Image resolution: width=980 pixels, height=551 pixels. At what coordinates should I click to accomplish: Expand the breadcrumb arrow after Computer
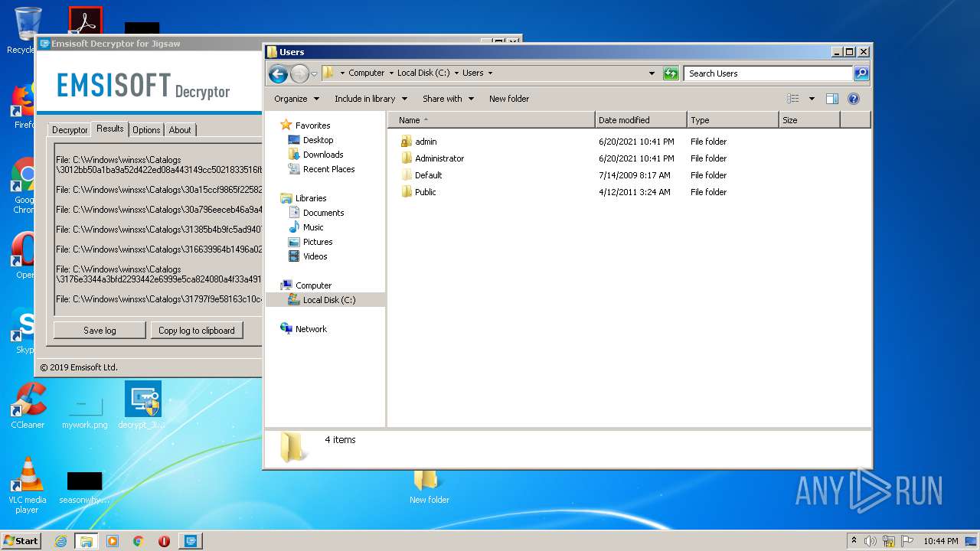391,73
